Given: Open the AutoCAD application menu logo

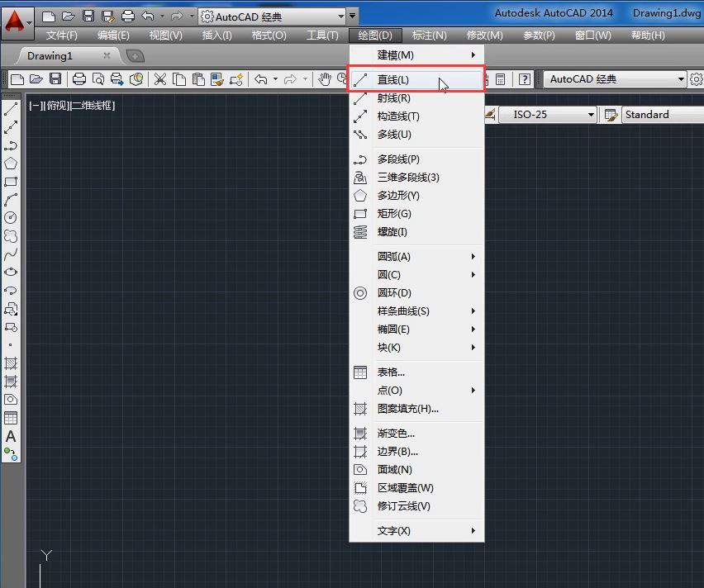Looking at the screenshot, I should pyautogui.click(x=17, y=23).
